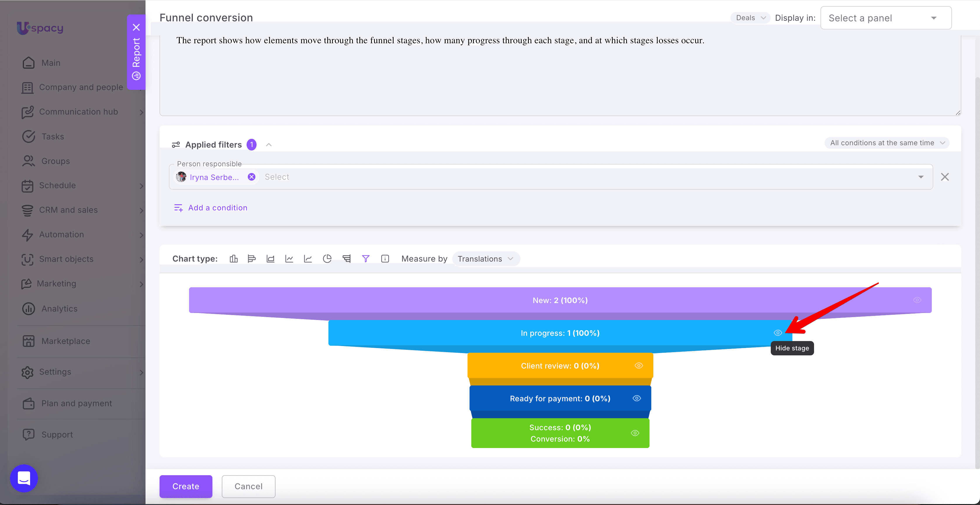
Task: Choose the number card chart type icon
Action: click(385, 259)
